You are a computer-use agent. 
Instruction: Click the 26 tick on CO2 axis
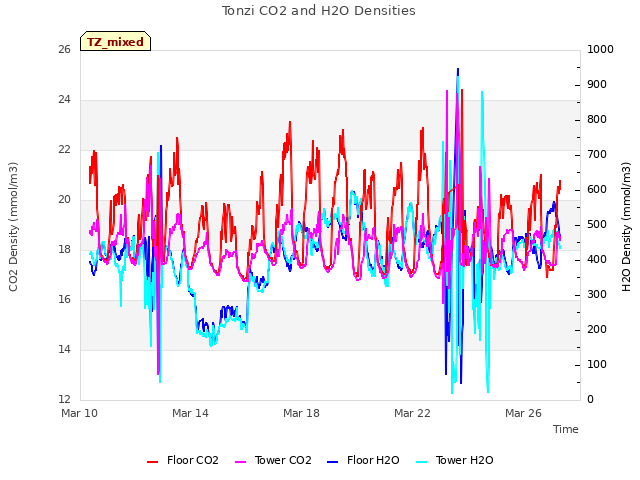pos(64,50)
